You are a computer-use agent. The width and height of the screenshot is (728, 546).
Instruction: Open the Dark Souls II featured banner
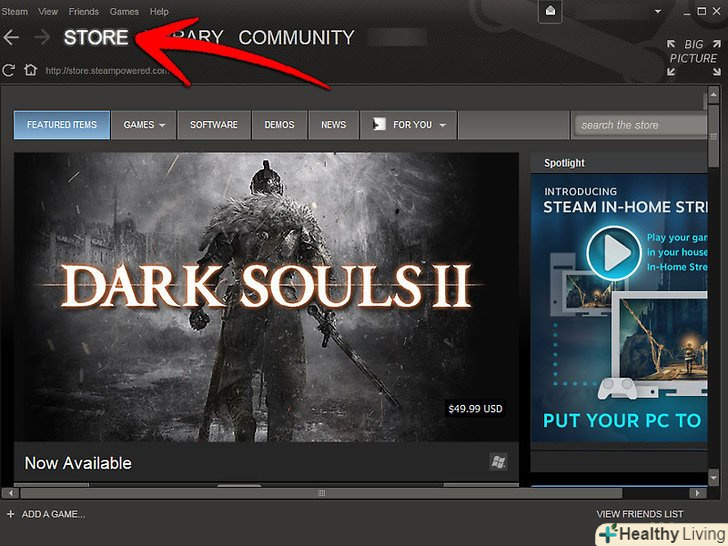point(266,297)
